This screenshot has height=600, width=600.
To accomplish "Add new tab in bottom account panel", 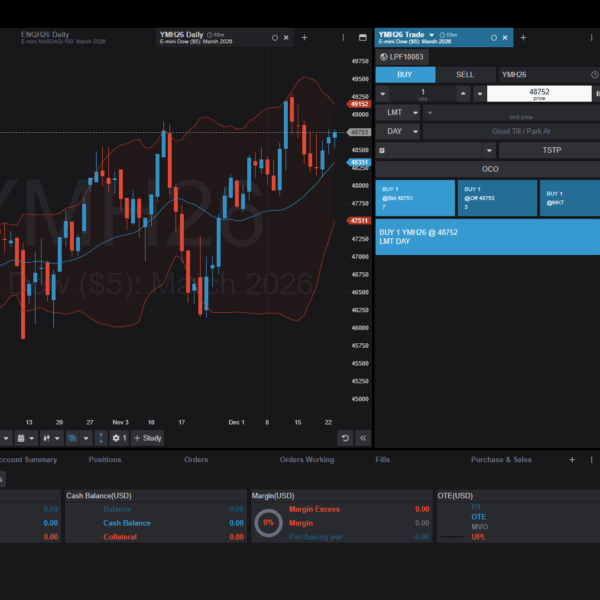I will [572, 460].
